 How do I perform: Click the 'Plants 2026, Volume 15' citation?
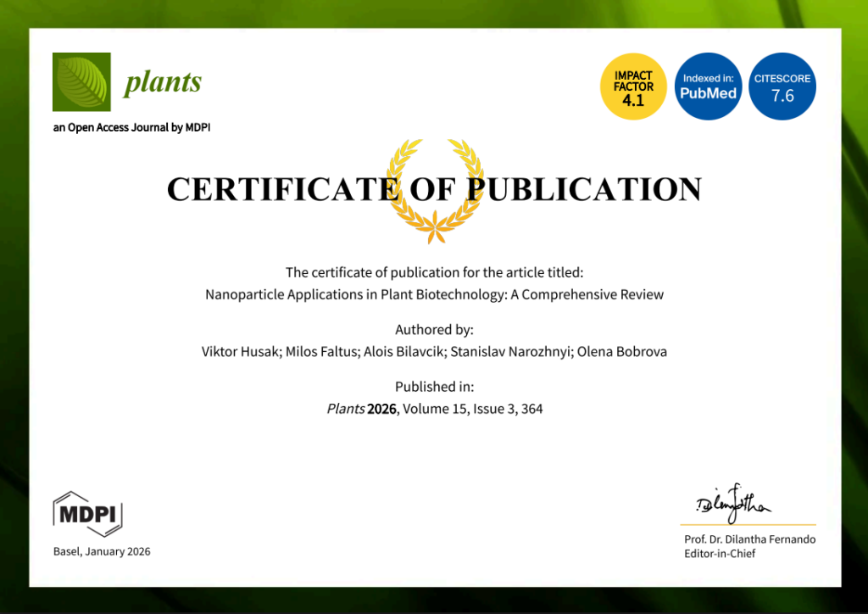click(434, 409)
